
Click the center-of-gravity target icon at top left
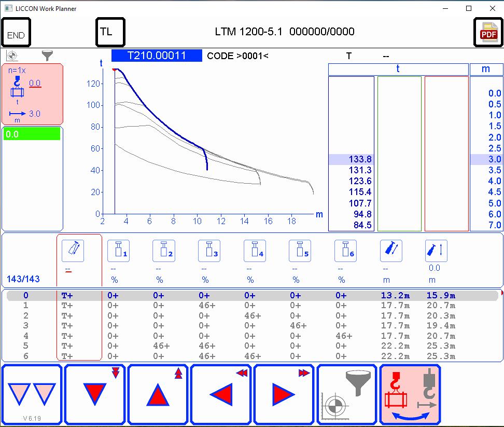(12, 56)
